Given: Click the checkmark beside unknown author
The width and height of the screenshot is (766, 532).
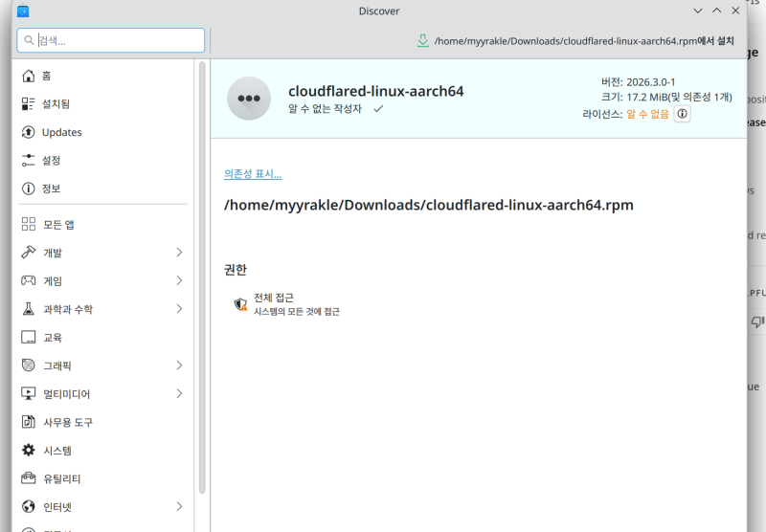Looking at the screenshot, I should [x=378, y=109].
